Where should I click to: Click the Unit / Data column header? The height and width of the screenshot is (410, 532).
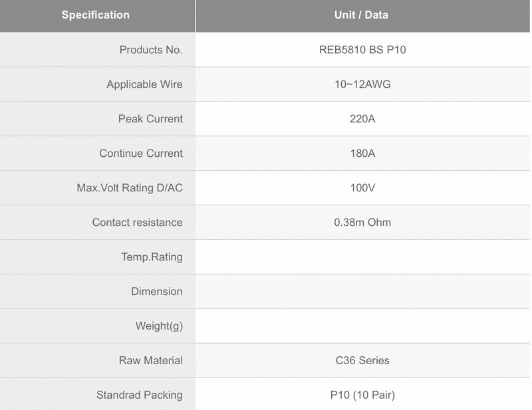(361, 15)
